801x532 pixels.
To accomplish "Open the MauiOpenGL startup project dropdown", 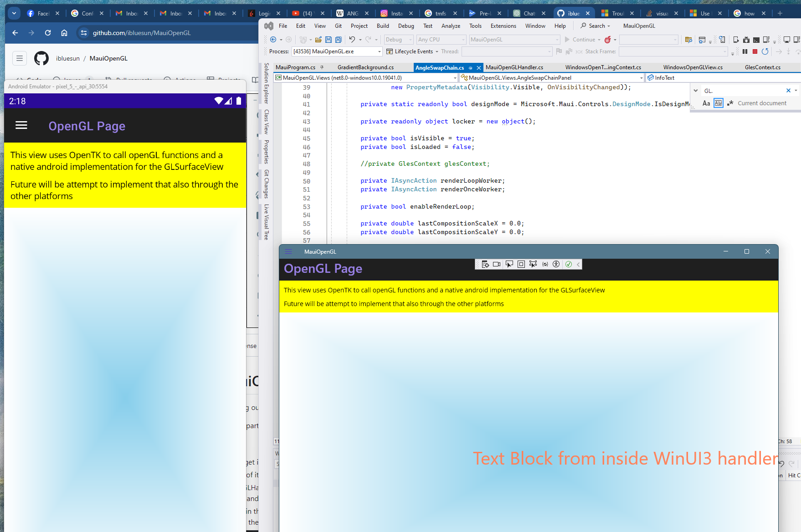I will [514, 40].
